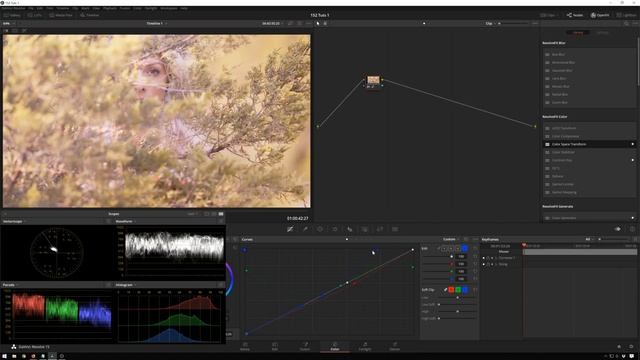Screen dimensions: 640x360
Task: Select green Soft Clip channel
Action: (x=458, y=290)
